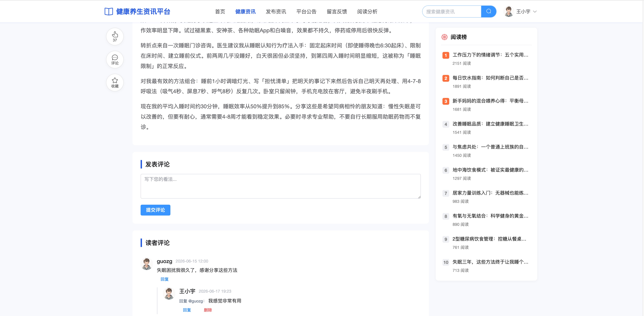Click the 提交评论 button
This screenshot has height=316, width=644.
[x=155, y=210]
